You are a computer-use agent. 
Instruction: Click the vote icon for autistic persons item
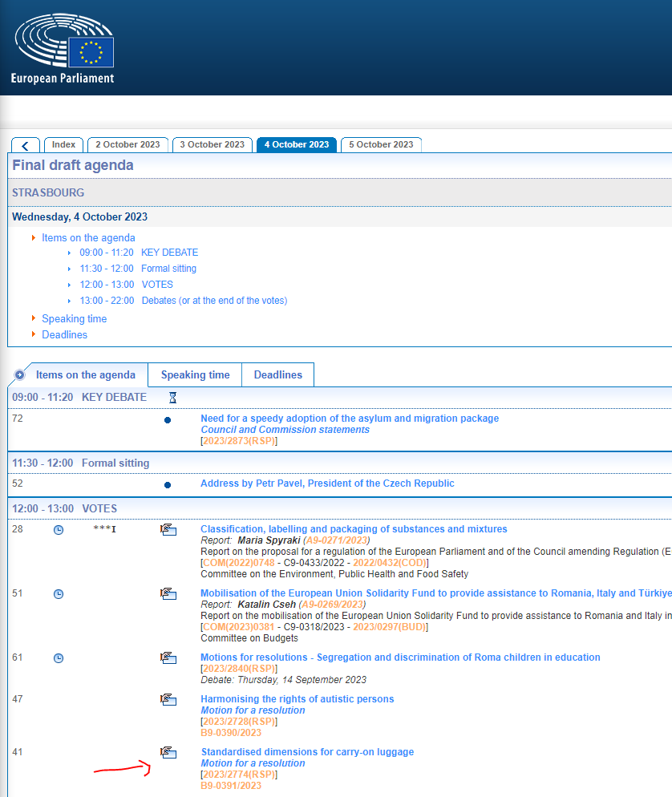point(168,699)
